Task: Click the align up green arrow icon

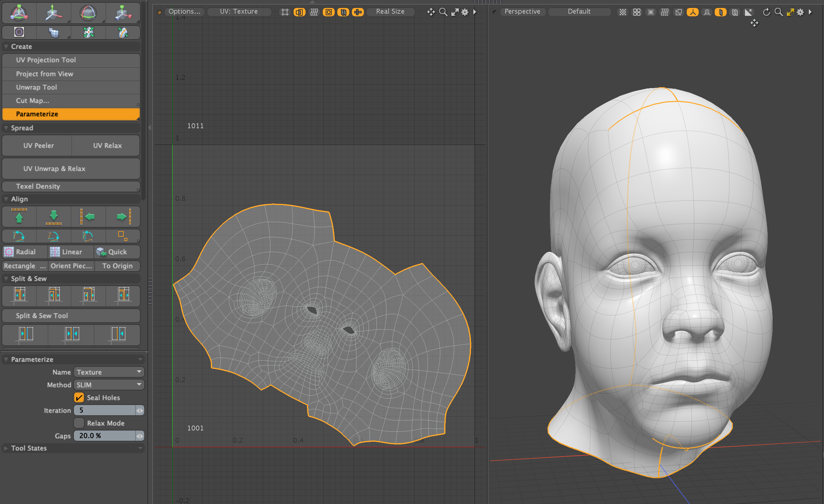Action: [x=19, y=216]
